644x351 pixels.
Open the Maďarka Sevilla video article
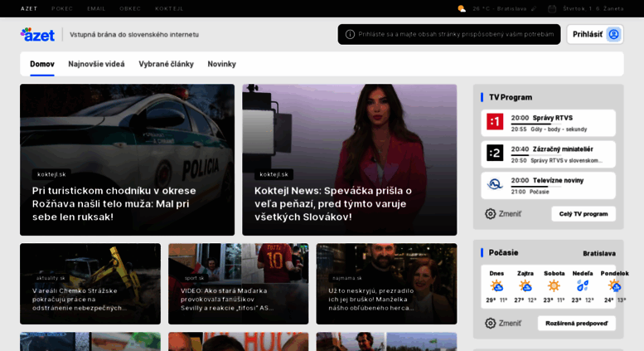[238, 284]
